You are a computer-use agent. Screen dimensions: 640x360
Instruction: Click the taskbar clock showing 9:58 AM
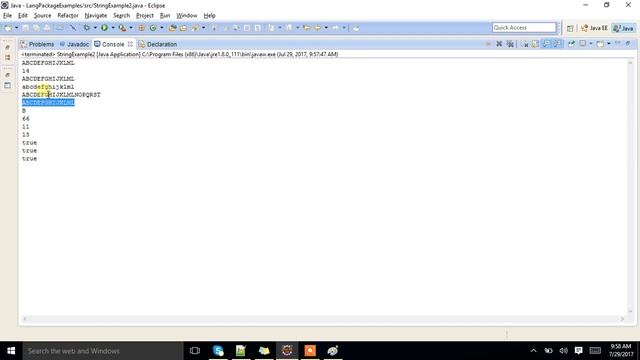click(x=621, y=350)
